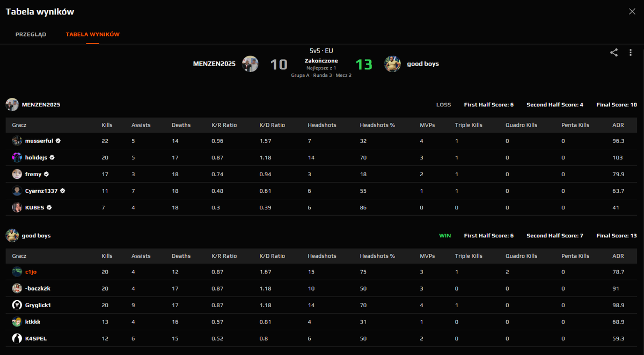Open player profile musserful

(39, 141)
